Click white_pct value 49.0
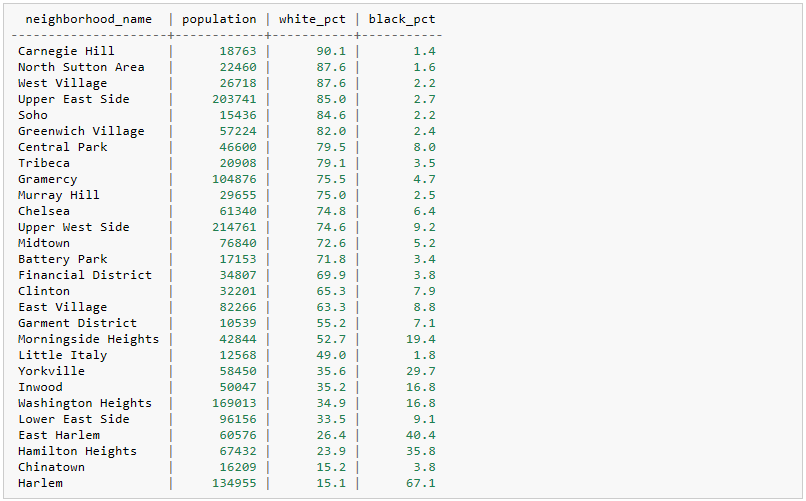The height and width of the screenshot is (501, 806). [331, 355]
